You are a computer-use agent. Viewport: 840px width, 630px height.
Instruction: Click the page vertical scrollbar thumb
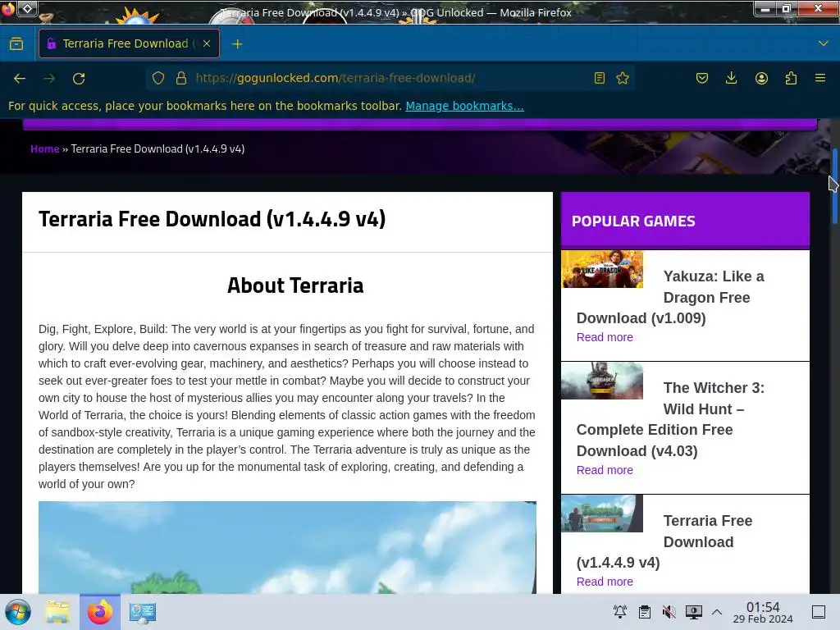click(834, 186)
